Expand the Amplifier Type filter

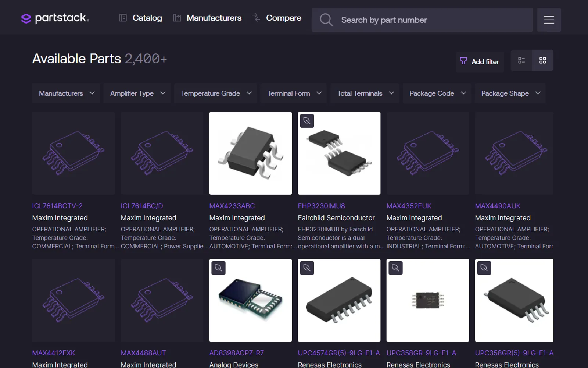(137, 93)
